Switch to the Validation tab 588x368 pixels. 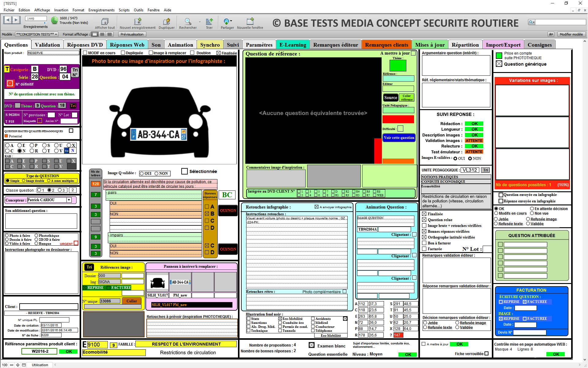(47, 45)
